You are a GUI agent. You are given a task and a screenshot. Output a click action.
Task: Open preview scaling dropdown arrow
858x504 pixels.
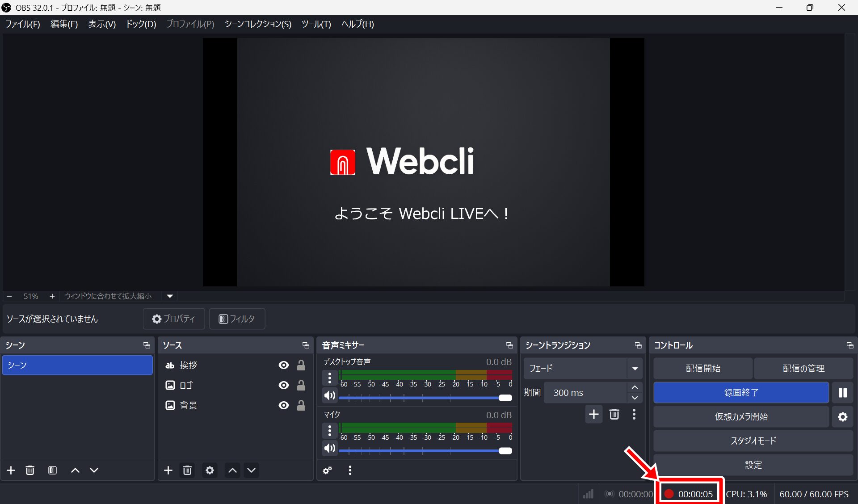point(170,296)
